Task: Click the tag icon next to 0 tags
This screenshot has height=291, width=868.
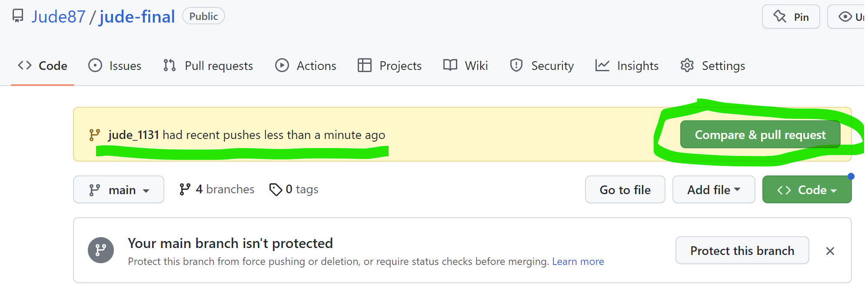Action: (x=276, y=189)
